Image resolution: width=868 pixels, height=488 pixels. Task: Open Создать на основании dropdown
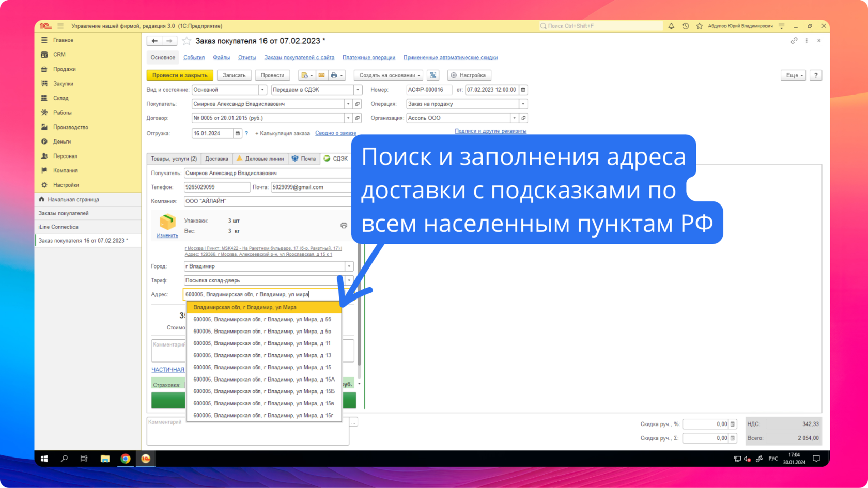coord(389,75)
